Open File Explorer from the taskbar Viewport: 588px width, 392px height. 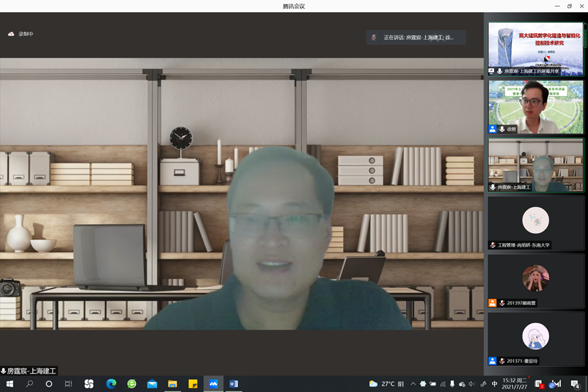172,384
